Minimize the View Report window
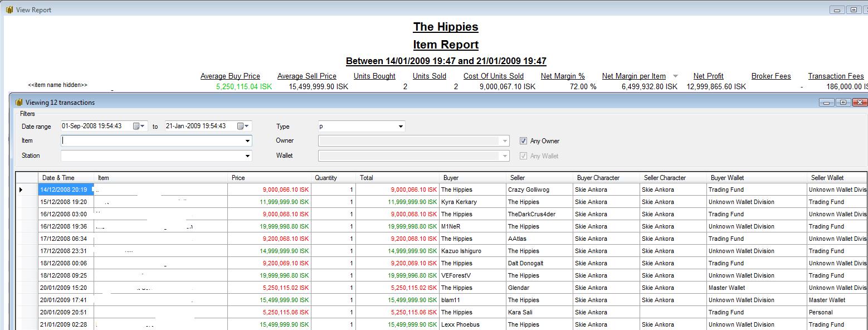The image size is (868, 330). 837,10
